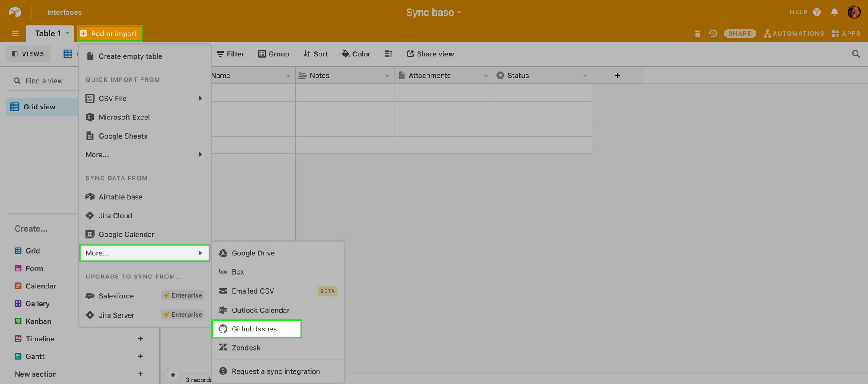Open the Name column dropdown arrow
This screenshot has width=868, height=384.
click(x=288, y=76)
